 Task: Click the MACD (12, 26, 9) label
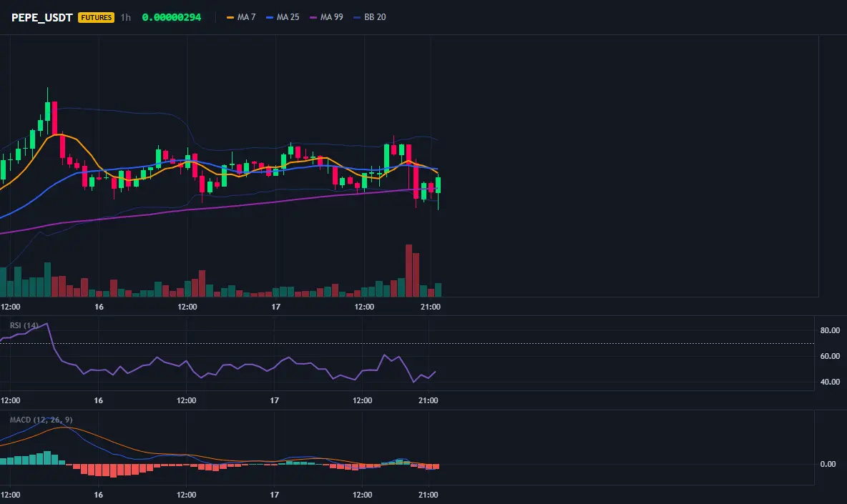point(41,419)
